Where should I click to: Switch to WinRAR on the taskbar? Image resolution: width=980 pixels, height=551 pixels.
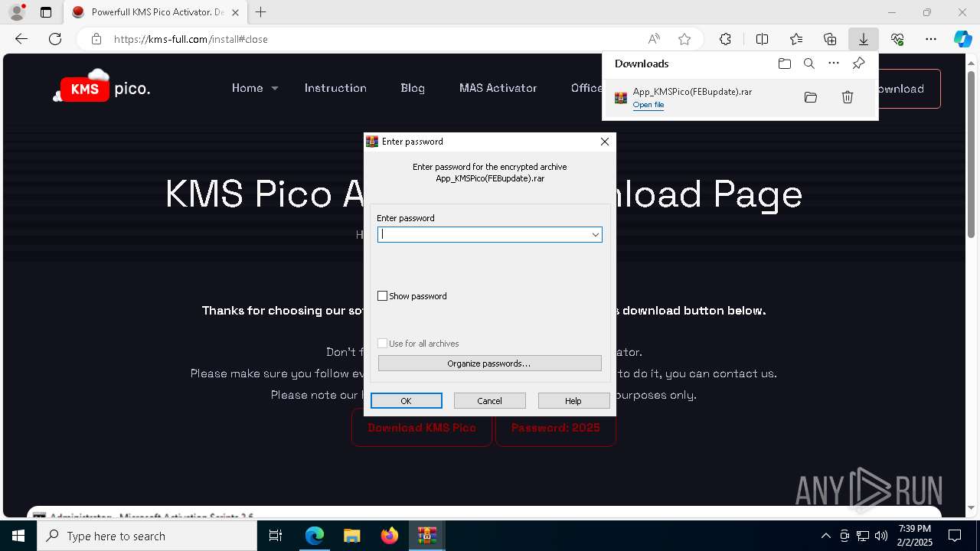click(x=426, y=536)
